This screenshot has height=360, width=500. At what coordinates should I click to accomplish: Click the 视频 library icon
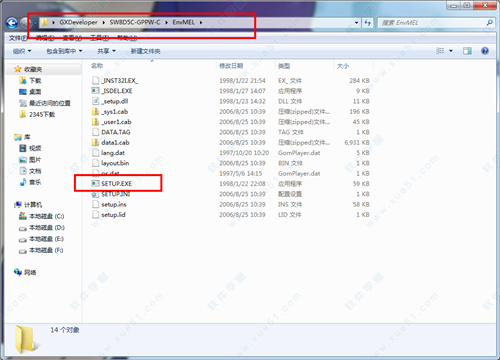[x=23, y=148]
